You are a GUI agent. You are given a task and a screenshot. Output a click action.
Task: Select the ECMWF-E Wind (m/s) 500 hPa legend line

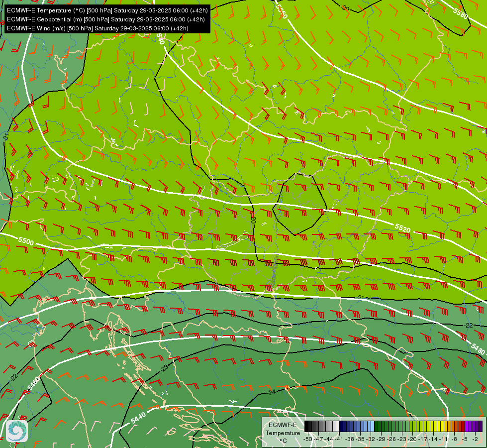[97, 28]
